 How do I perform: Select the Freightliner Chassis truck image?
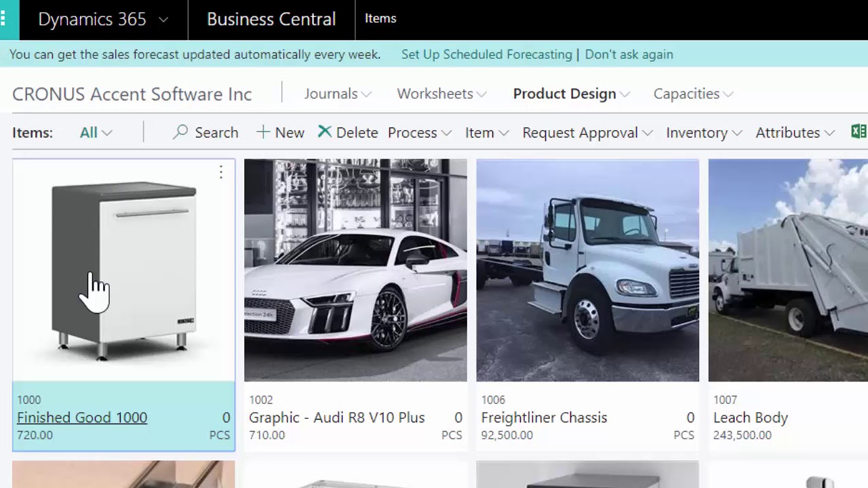[x=587, y=270]
